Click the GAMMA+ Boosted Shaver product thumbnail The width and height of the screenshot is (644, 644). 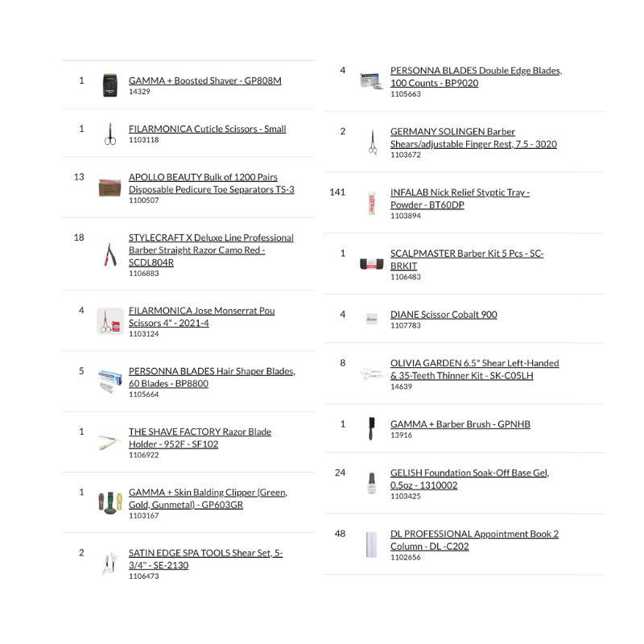(109, 85)
